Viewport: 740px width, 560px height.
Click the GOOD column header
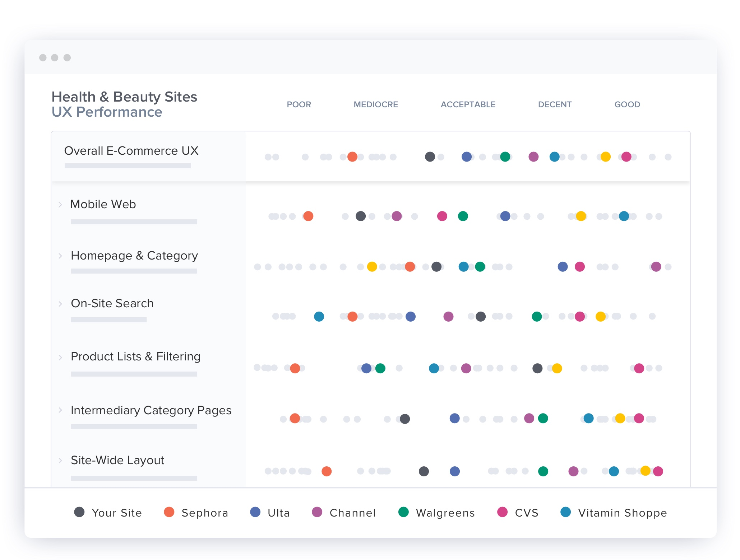click(627, 104)
